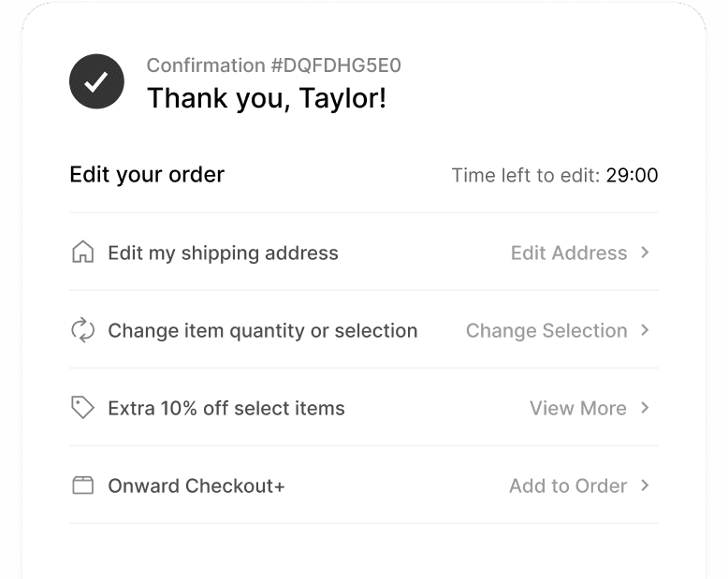The width and height of the screenshot is (728, 579).
Task: Select Change item quantity or selection
Action: (x=262, y=330)
